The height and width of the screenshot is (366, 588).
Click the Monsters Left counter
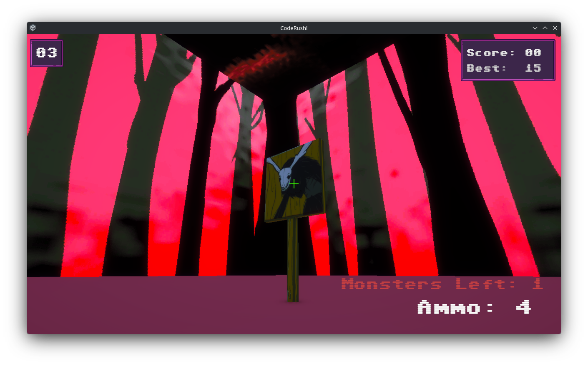(x=442, y=284)
